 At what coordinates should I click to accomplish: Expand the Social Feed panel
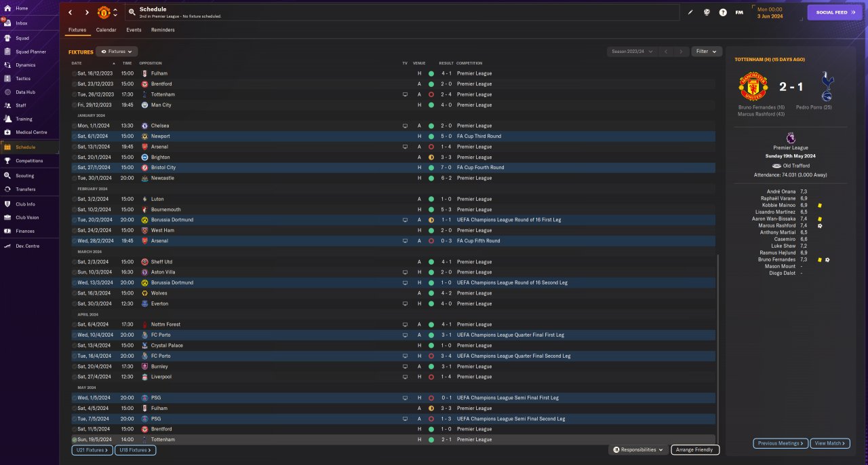coord(834,12)
